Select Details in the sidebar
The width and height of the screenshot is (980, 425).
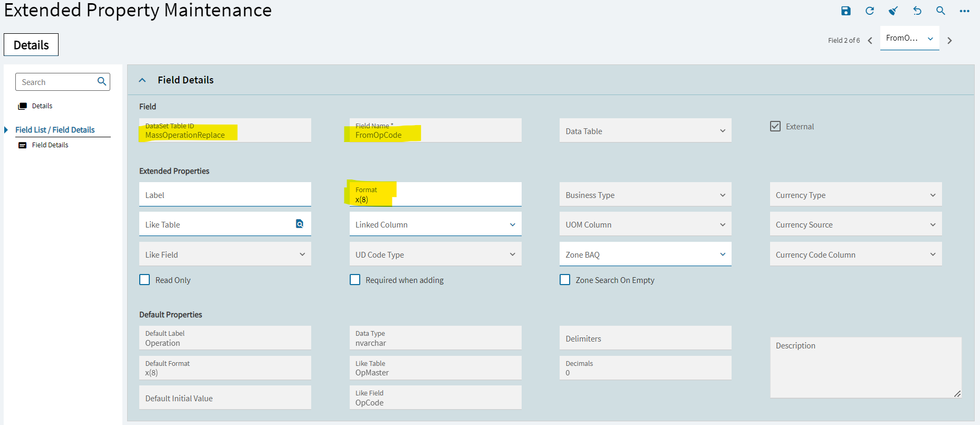pos(42,106)
